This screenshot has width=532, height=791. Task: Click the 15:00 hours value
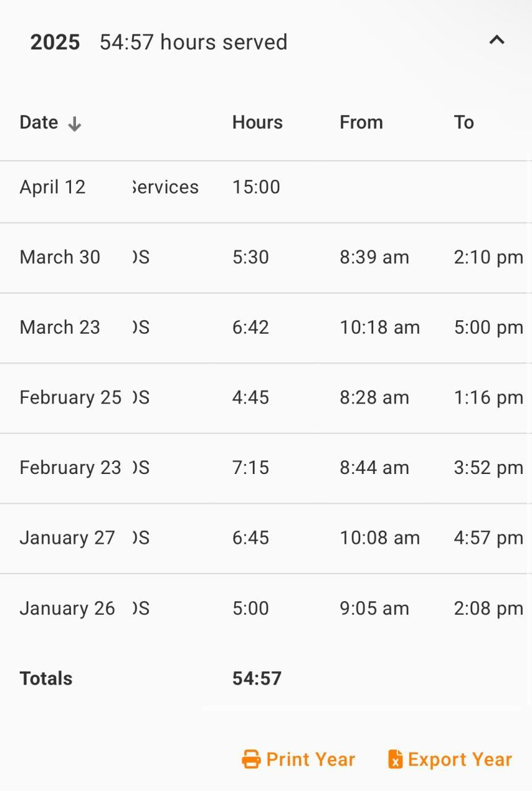click(x=256, y=187)
